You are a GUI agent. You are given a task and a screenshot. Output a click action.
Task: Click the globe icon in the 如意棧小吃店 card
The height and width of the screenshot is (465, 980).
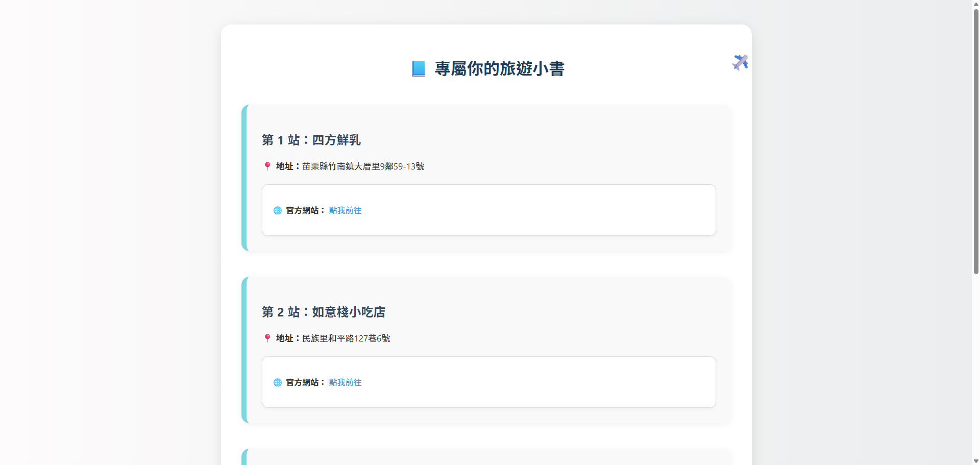pos(278,383)
